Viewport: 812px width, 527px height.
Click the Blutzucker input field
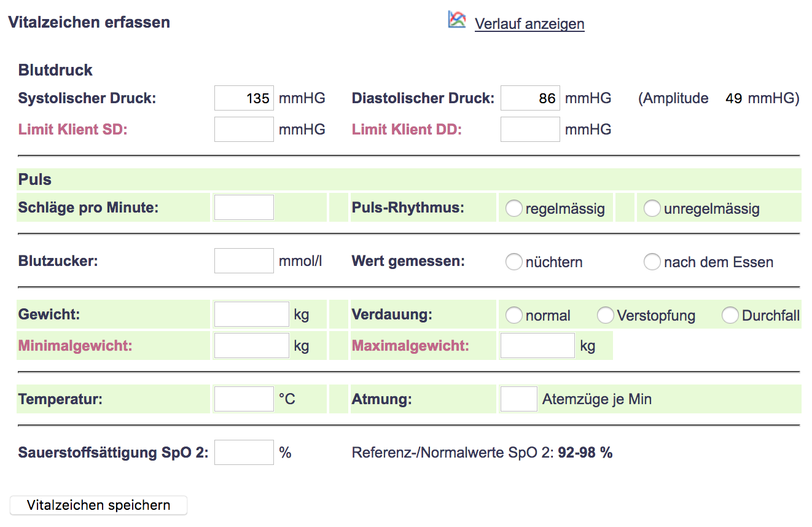244,261
